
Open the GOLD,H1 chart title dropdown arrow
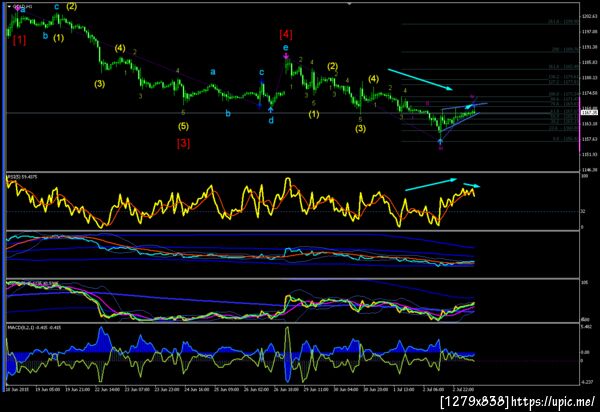coord(10,7)
